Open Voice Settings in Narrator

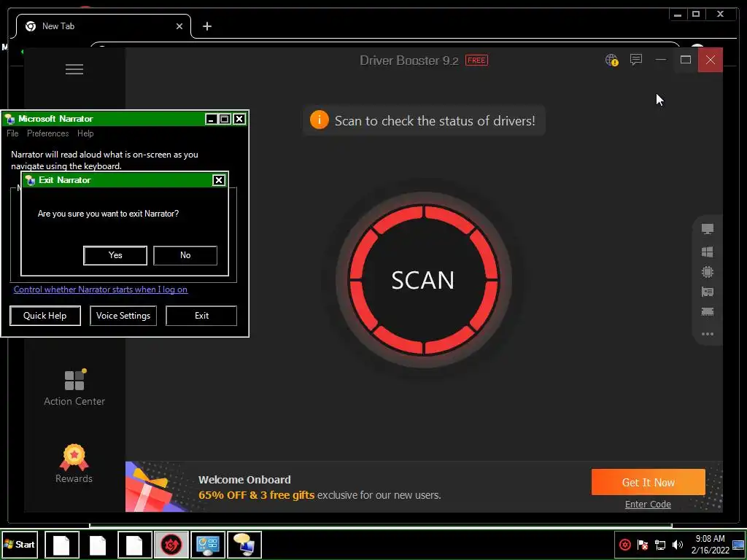[123, 316]
